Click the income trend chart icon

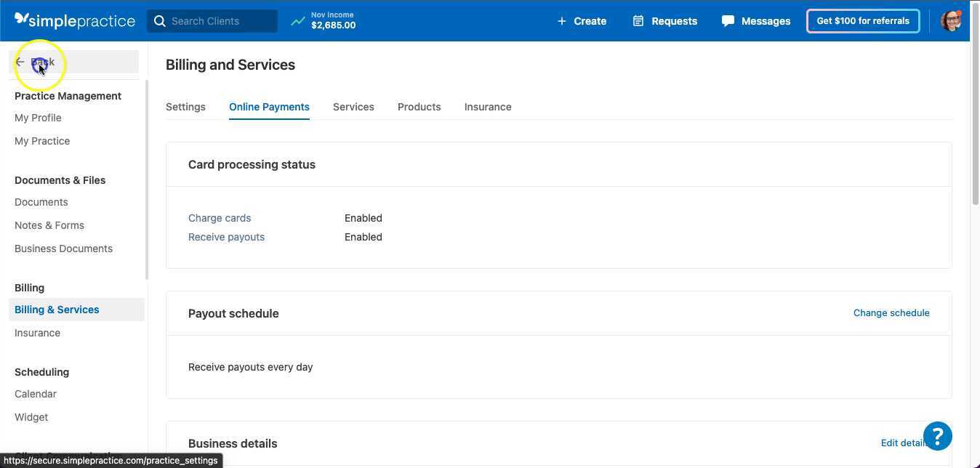pyautogui.click(x=298, y=20)
